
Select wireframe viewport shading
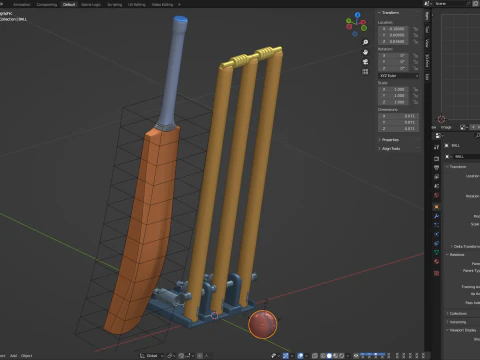tap(322, 356)
